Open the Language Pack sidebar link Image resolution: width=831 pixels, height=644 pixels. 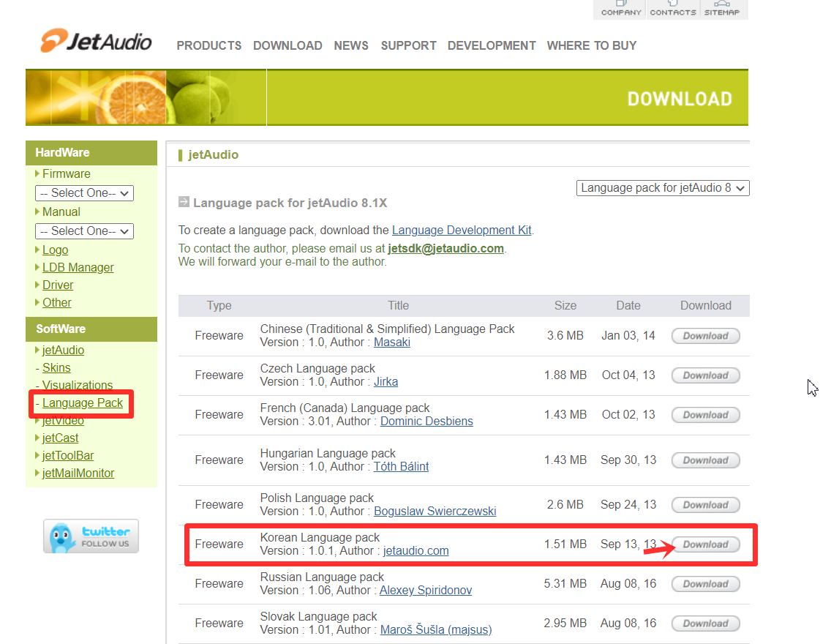pyautogui.click(x=83, y=402)
